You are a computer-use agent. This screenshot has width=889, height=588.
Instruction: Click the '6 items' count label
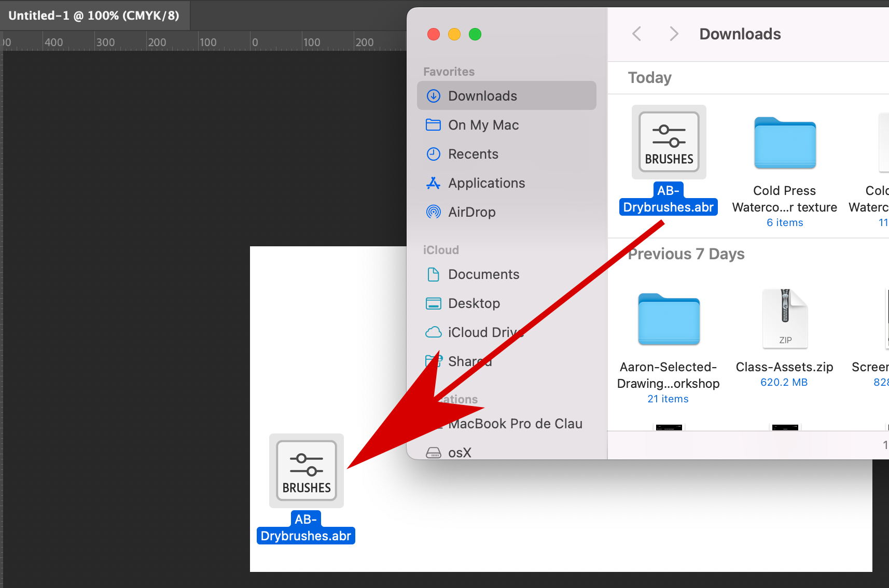point(785,222)
